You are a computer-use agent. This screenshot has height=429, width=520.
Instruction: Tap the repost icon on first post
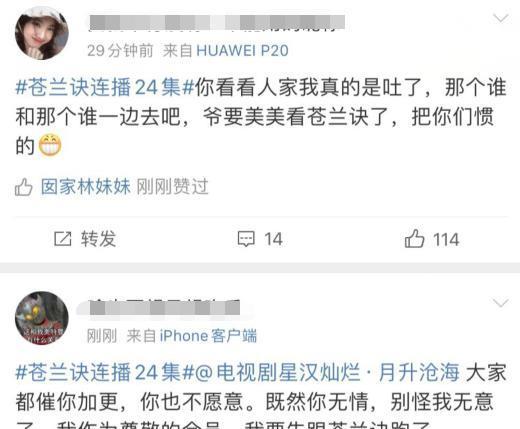click(x=63, y=239)
